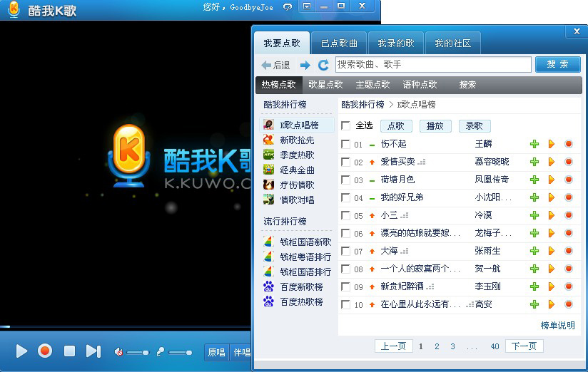
Task: Add 伤不起 with the green plus
Action: 534,144
